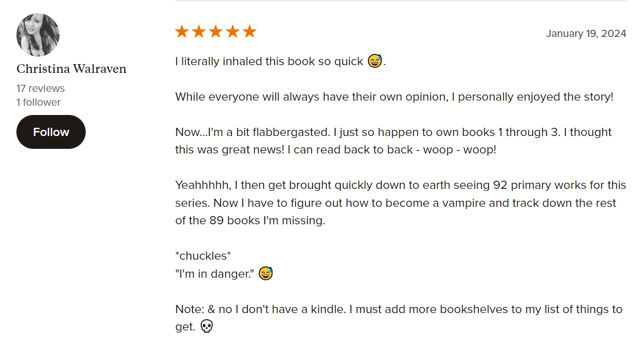Click the first orange rating star
Screen dimensions: 644x348
[182, 32]
